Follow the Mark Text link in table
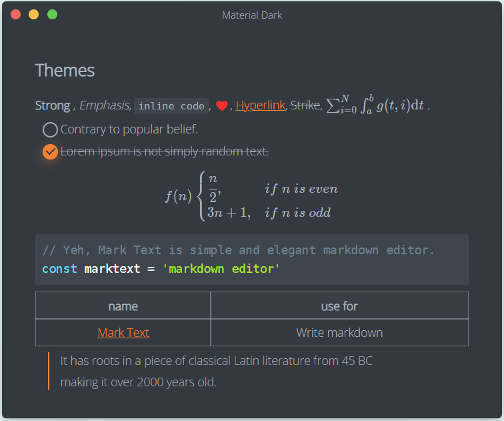The image size is (504, 421). (123, 333)
